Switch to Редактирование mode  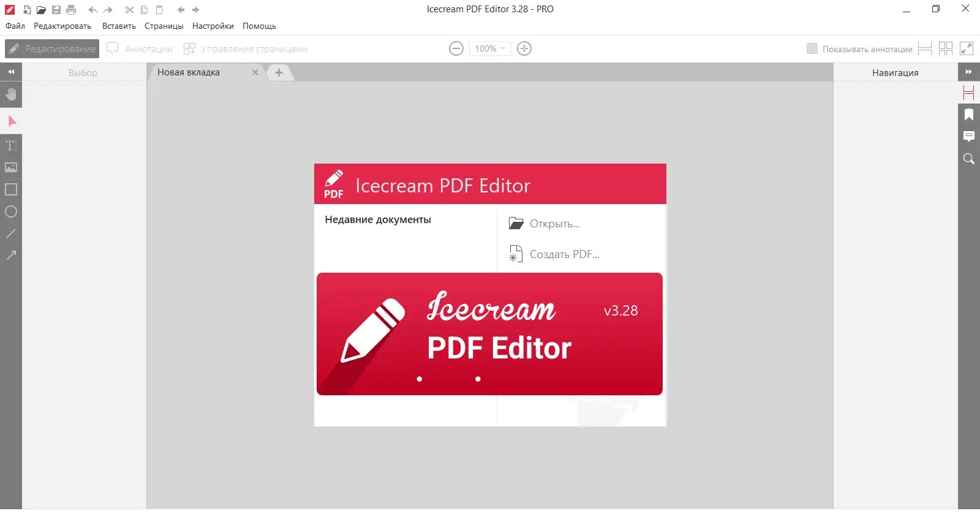52,48
